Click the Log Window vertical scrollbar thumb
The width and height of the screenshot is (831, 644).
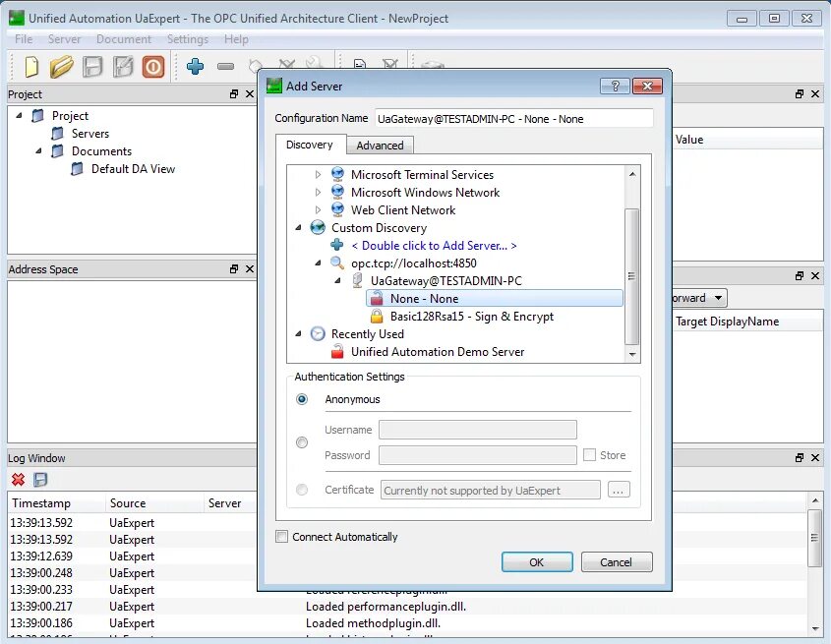pyautogui.click(x=814, y=538)
